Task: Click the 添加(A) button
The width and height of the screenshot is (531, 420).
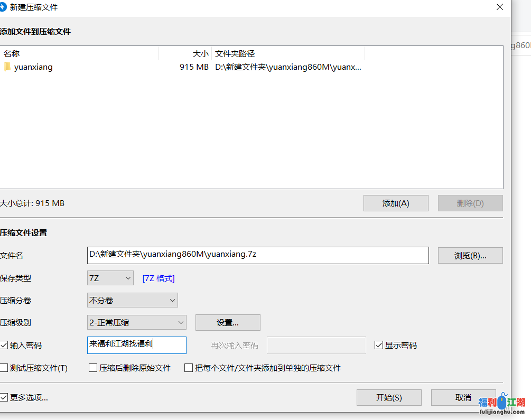Action: (396, 203)
